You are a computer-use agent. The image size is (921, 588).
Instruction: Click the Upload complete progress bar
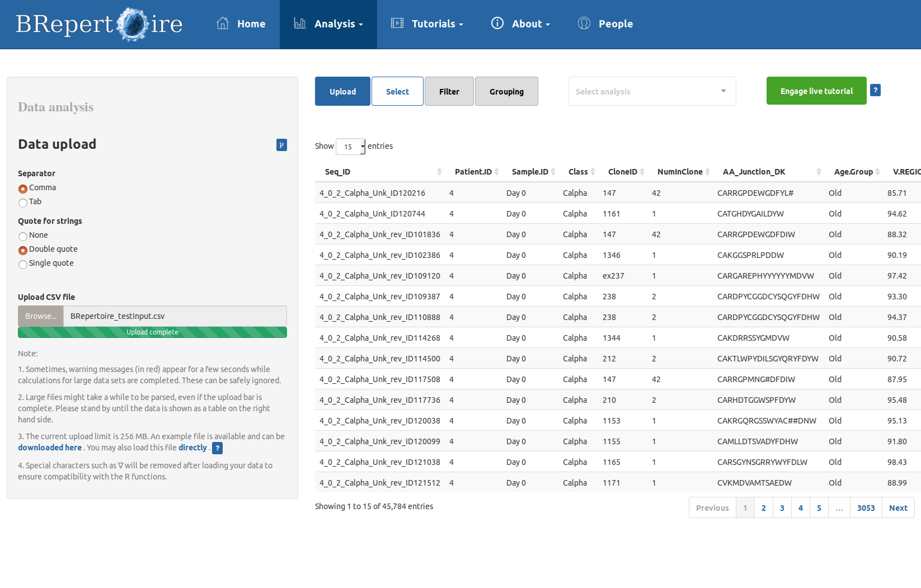[152, 332]
